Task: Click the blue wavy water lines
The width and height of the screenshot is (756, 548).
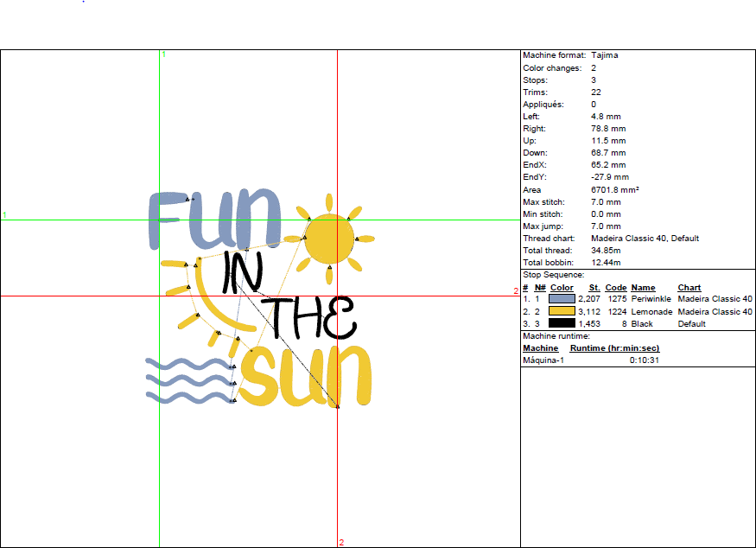Action: pyautogui.click(x=187, y=381)
